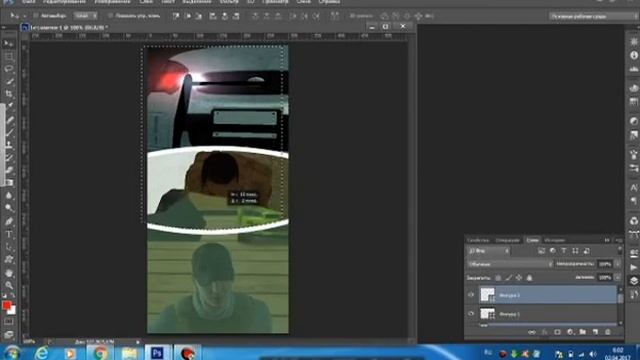Switch to the Операции tab
640x360 pixels.
click(507, 240)
